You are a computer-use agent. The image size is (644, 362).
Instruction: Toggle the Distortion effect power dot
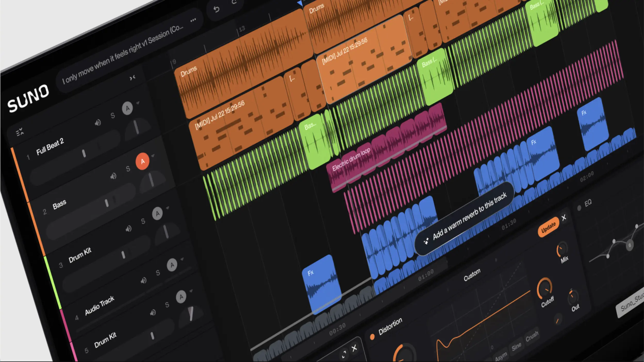[372, 337]
